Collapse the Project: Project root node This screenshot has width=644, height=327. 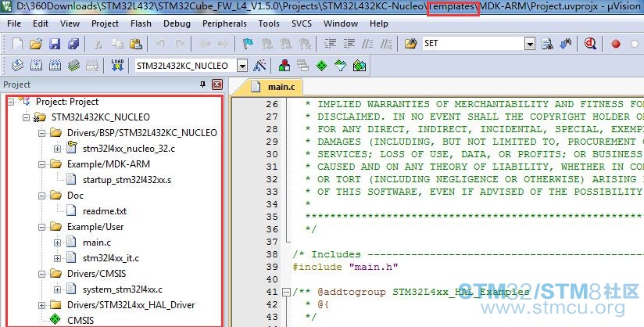[11, 102]
